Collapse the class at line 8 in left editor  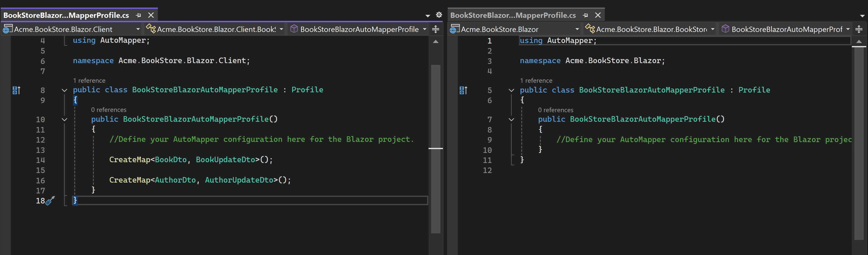click(x=64, y=90)
